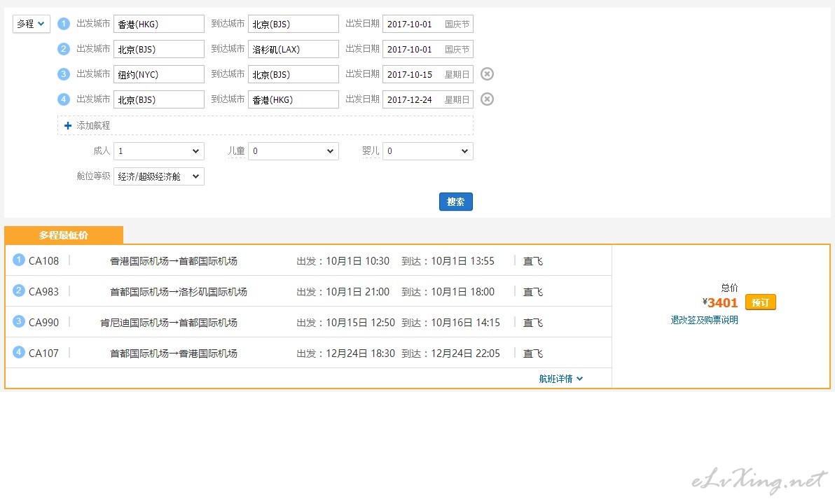The height and width of the screenshot is (504, 835).
Task: Click flight number CA990 in results
Action: tap(43, 323)
